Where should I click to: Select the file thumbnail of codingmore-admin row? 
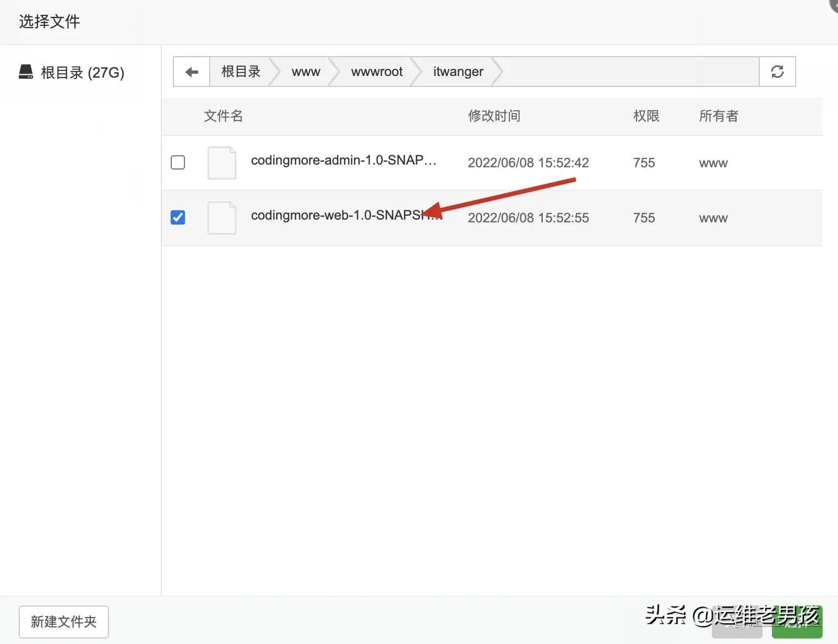221,163
